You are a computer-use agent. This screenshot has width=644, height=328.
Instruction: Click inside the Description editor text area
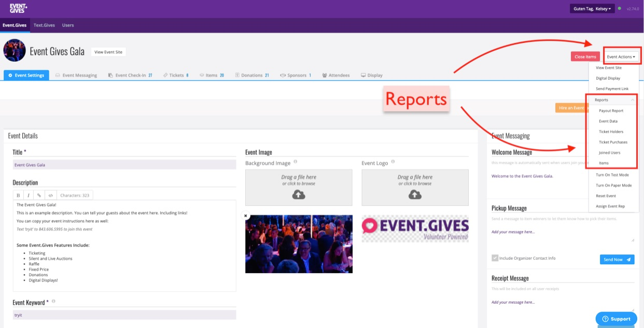(124, 246)
